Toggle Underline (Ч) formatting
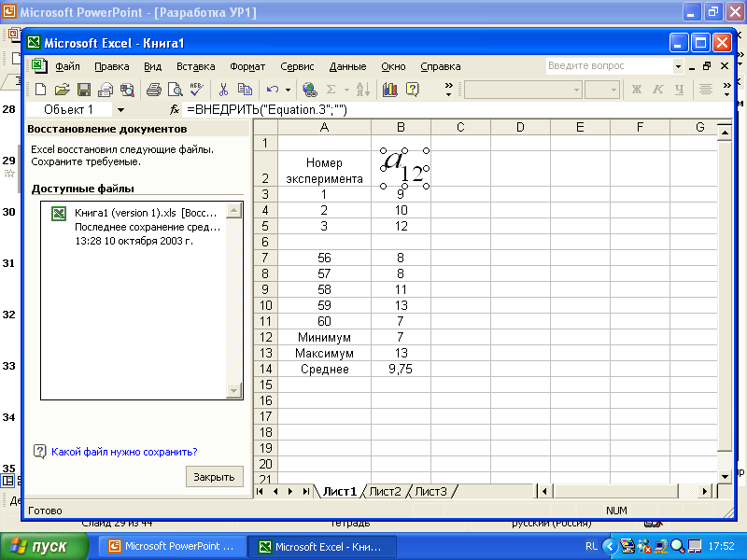747x560 pixels. coord(680,90)
